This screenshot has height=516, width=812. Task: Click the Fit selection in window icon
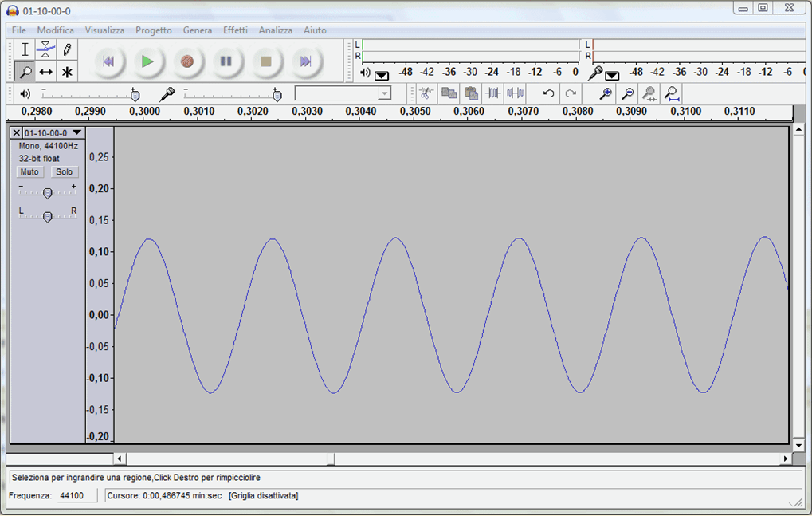tap(649, 93)
